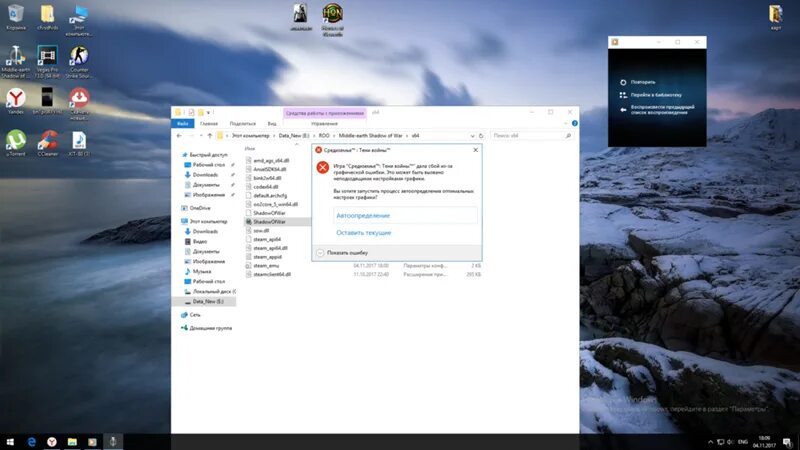The width and height of the screenshot is (800, 450).
Task: Sort the file list by the Name column
Action: (250, 148)
